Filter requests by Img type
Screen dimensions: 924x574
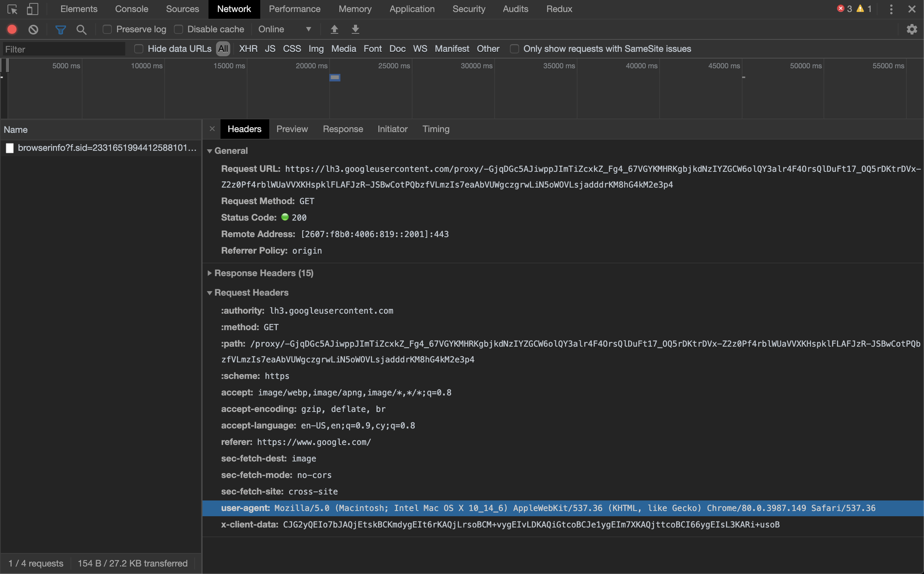[316, 49]
